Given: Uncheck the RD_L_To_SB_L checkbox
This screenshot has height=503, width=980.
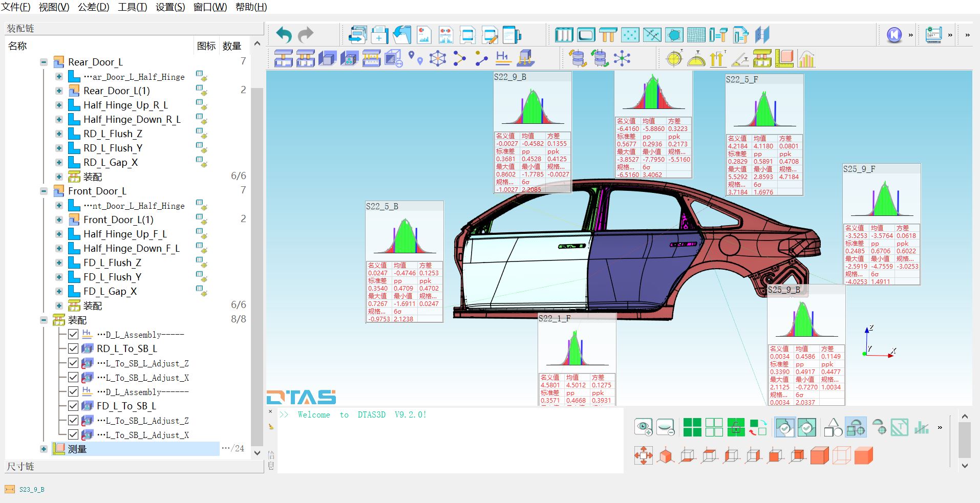Looking at the screenshot, I should tap(73, 348).
